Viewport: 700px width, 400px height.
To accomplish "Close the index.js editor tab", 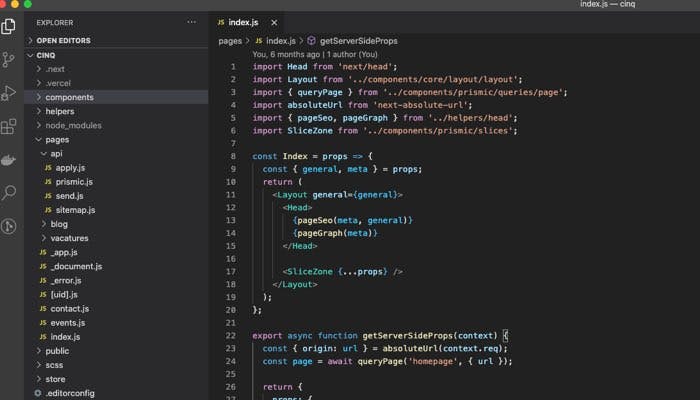I will tap(274, 22).
